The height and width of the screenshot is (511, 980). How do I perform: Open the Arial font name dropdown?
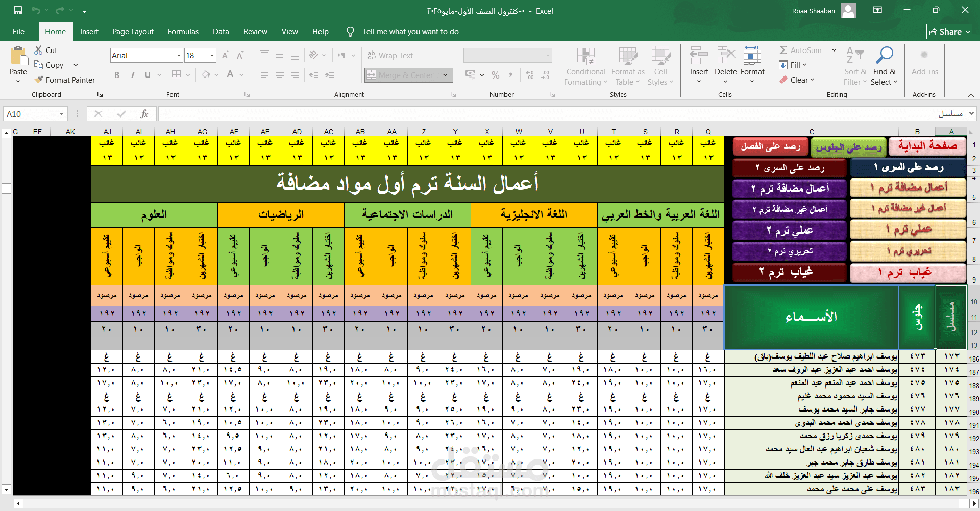coord(179,55)
